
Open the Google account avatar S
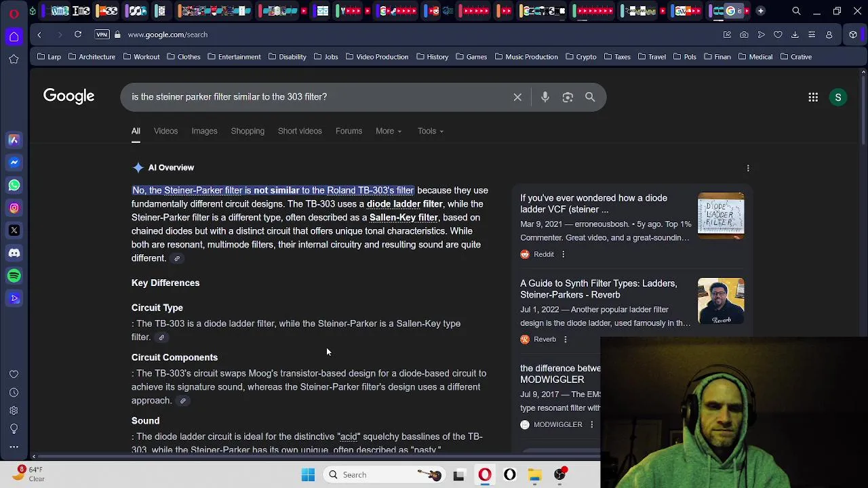pyautogui.click(x=838, y=98)
